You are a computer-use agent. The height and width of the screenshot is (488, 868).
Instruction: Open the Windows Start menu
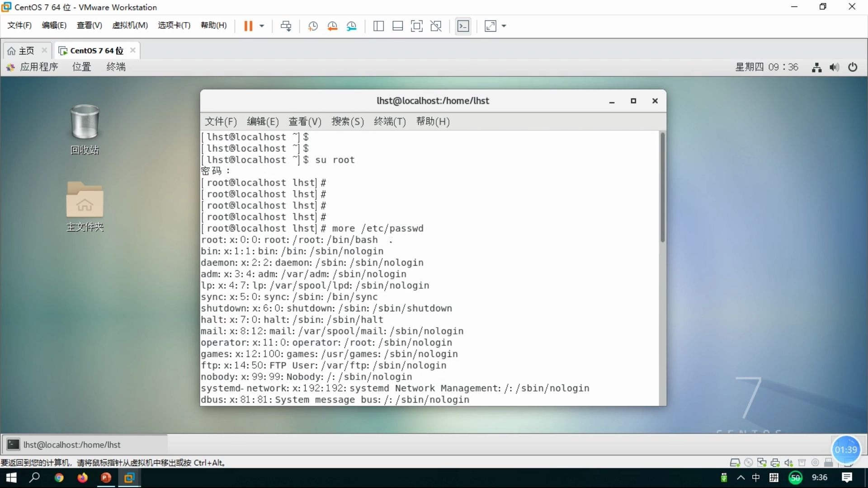point(11,478)
